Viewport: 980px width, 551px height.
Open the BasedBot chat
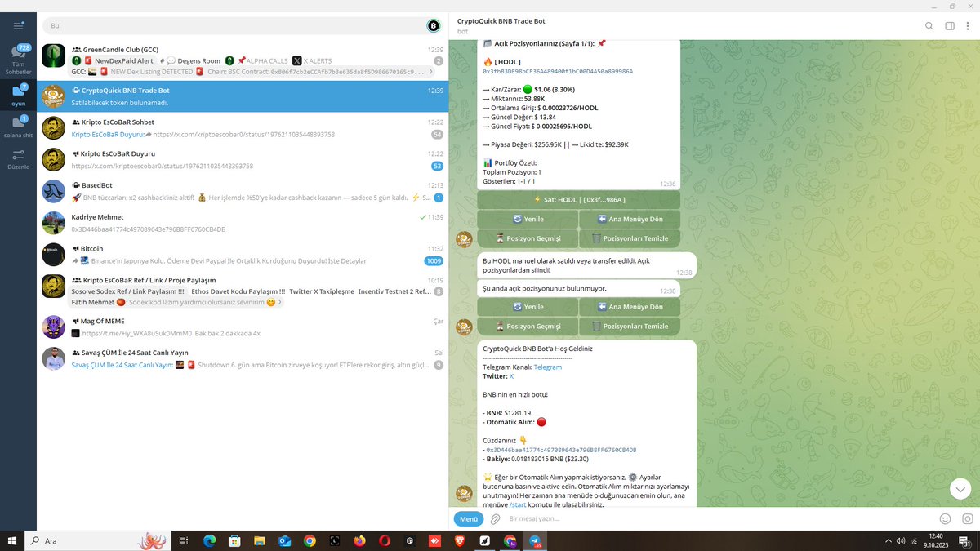click(243, 191)
